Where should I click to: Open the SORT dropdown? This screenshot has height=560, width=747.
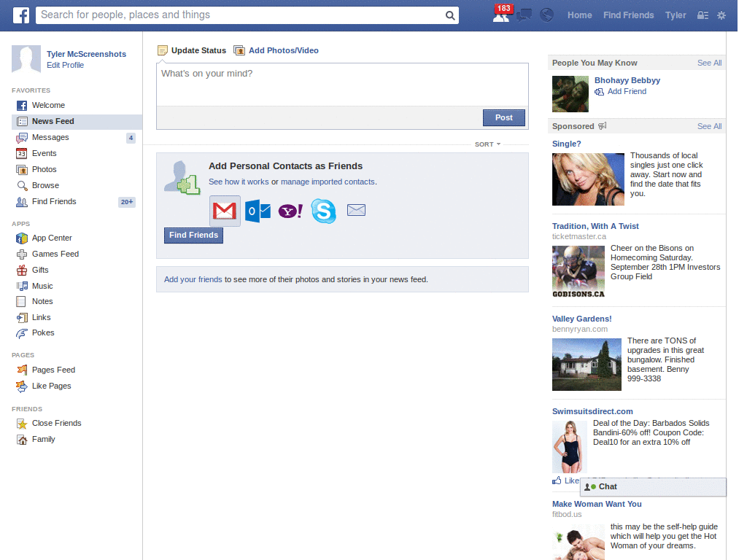click(487, 144)
